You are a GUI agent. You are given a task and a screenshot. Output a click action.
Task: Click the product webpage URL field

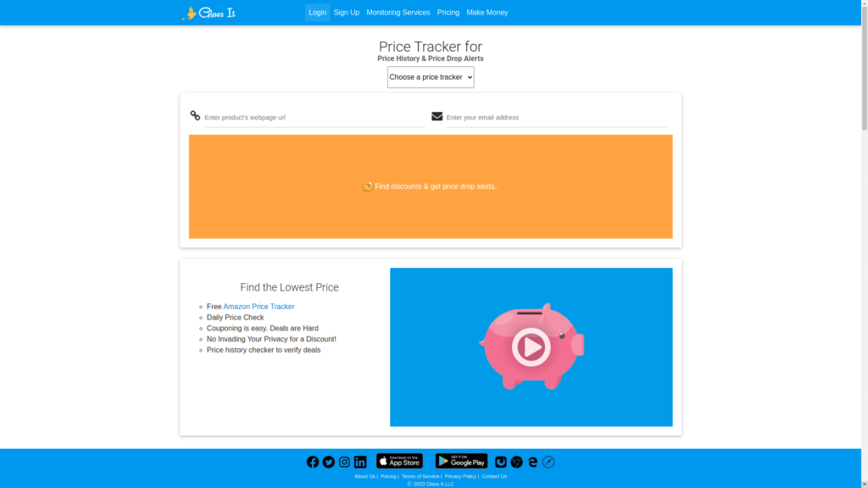coord(314,118)
